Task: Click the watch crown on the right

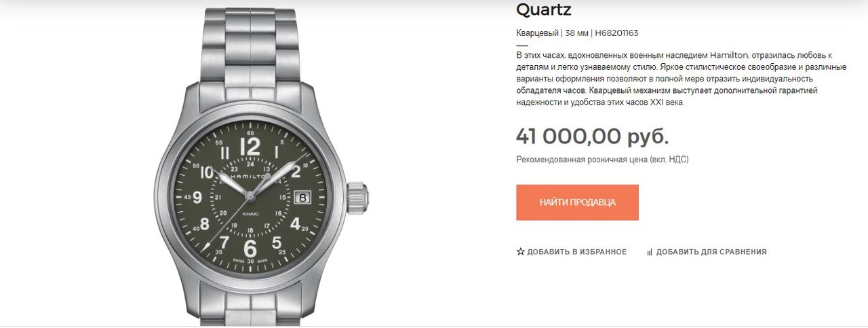Action: (358, 198)
